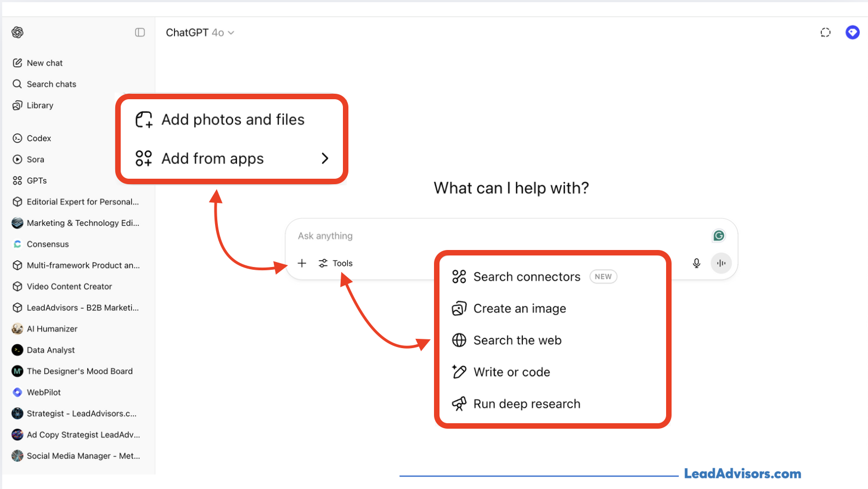Screen dimensions: 868x489
Task: Open the Tools menu in the composer
Action: pyautogui.click(x=336, y=263)
